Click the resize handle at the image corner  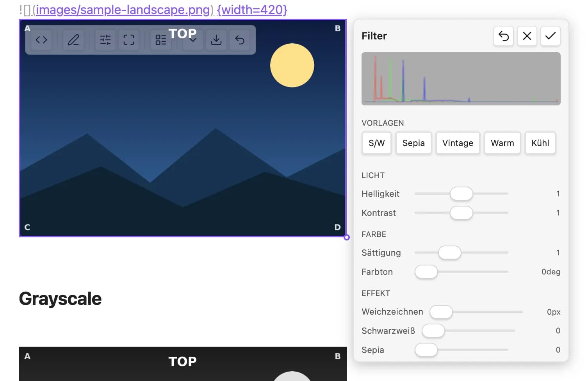347,237
